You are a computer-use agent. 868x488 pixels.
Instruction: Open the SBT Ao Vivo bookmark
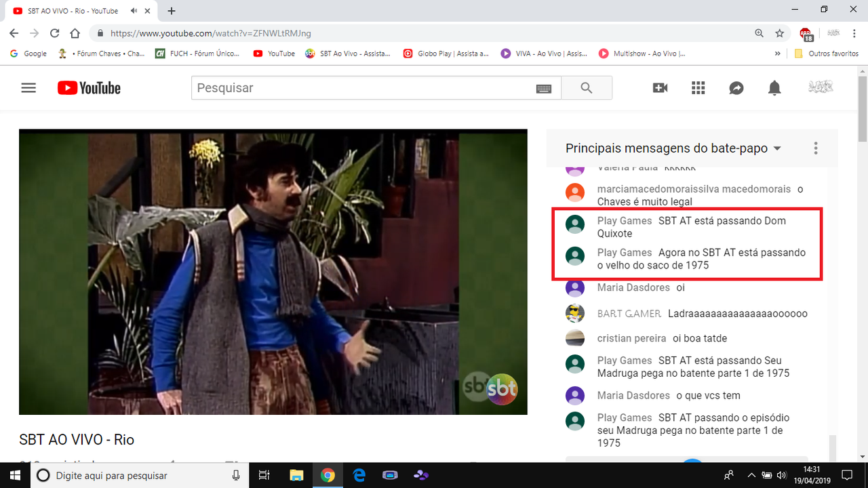[348, 54]
